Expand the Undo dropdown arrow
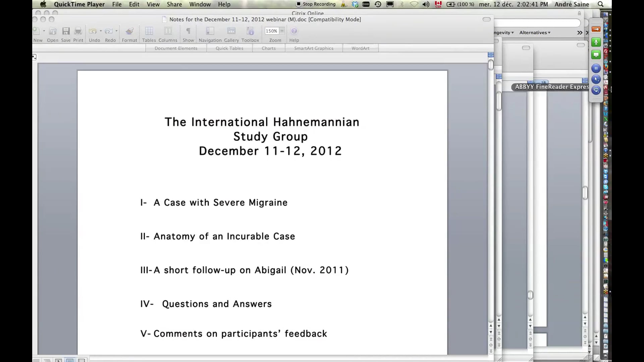Viewport: 644px width, 362px height. [x=101, y=31]
